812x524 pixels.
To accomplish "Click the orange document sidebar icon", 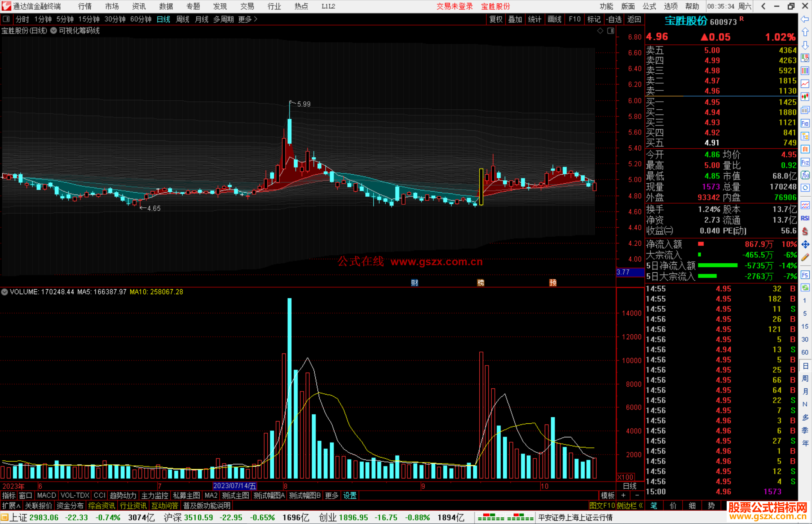I will [x=805, y=149].
